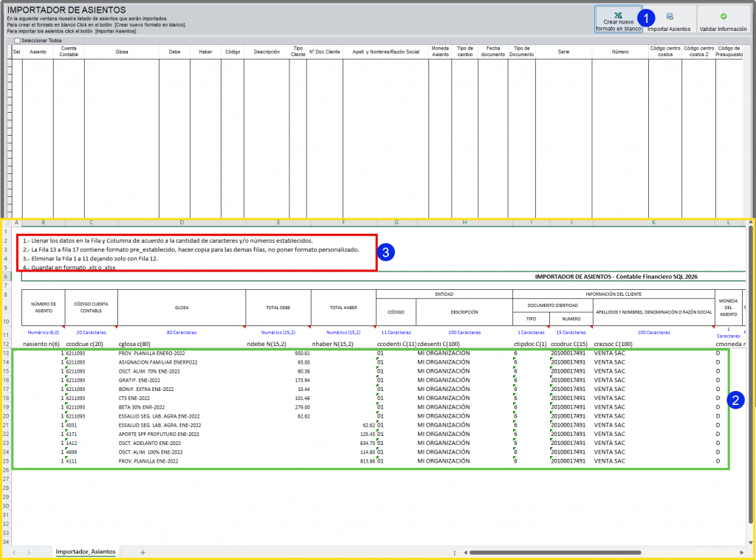756x560 pixels.
Task: Click the N° Doc Cliente column header
Action: coord(325,52)
